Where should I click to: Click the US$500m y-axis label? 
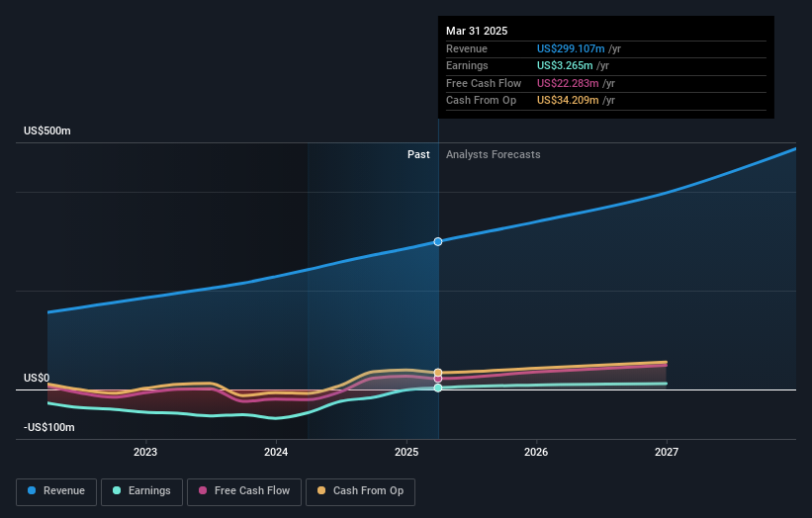point(47,130)
